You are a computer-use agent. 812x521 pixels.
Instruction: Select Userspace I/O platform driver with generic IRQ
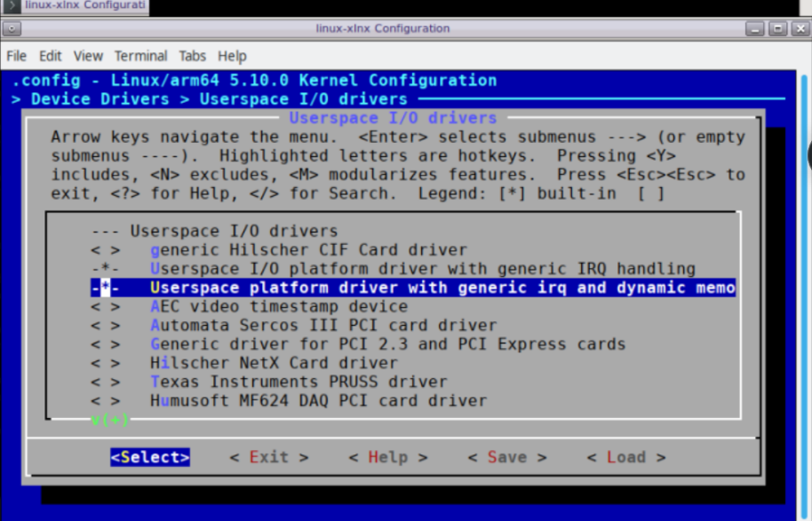click(x=393, y=269)
